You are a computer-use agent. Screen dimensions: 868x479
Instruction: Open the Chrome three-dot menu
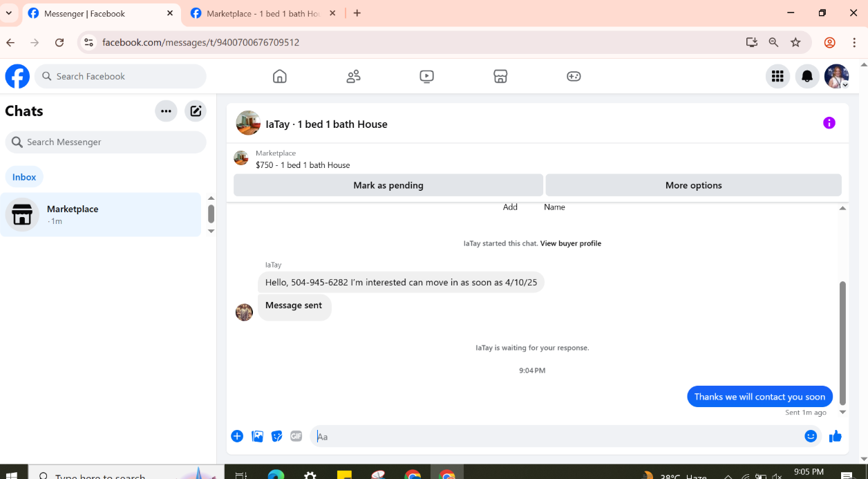[854, 42]
